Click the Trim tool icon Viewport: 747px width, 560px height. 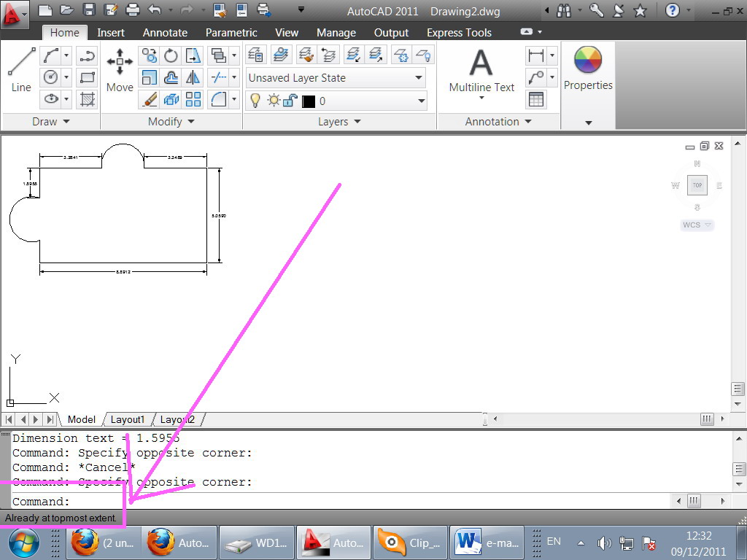pyautogui.click(x=219, y=77)
